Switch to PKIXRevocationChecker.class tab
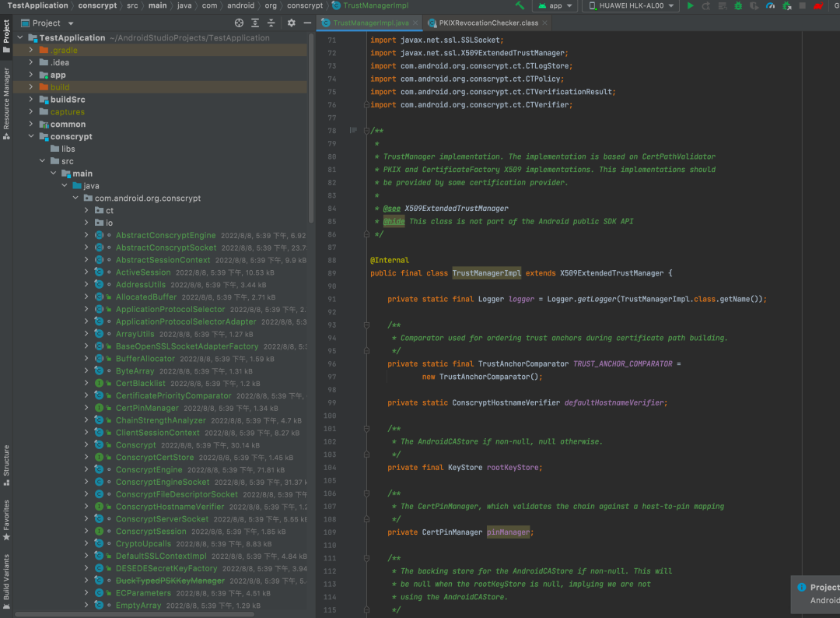This screenshot has width=840, height=618. coord(488,23)
